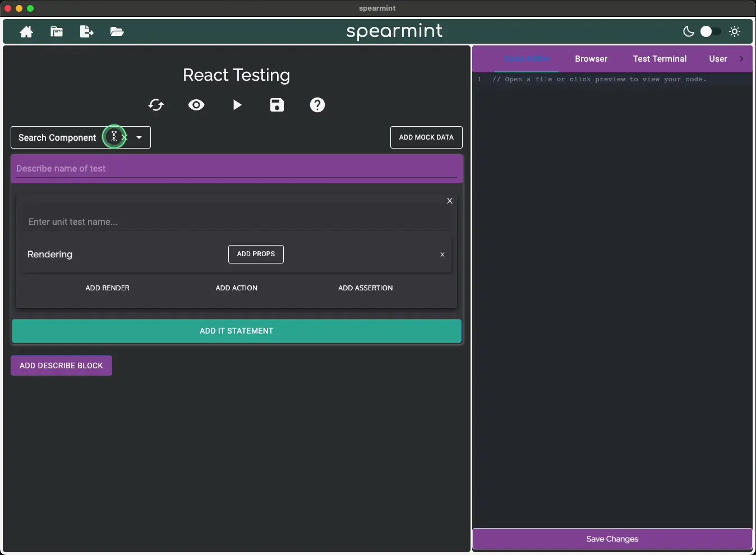Screen dimensions: 756x555
Task: Reset the test with the refresh arrows icon
Action: tap(156, 105)
